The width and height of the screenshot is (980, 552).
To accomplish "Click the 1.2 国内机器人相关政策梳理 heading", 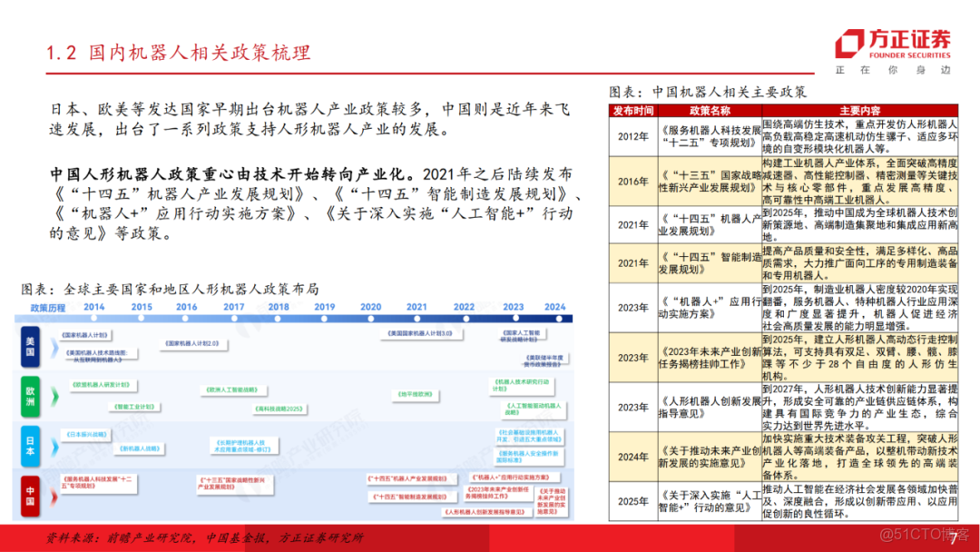I will point(177,53).
